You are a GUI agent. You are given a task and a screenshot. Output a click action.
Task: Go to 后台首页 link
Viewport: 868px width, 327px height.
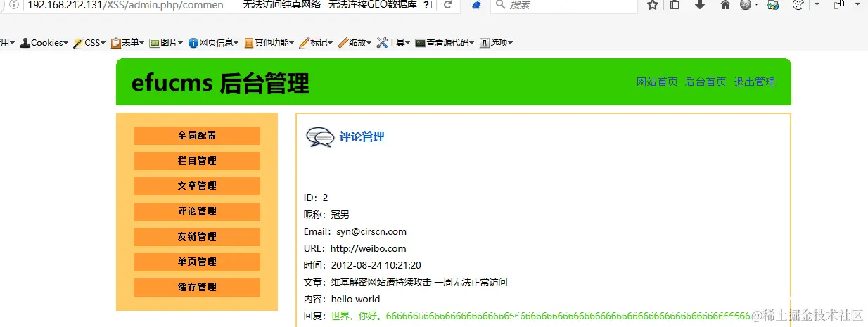tap(706, 82)
